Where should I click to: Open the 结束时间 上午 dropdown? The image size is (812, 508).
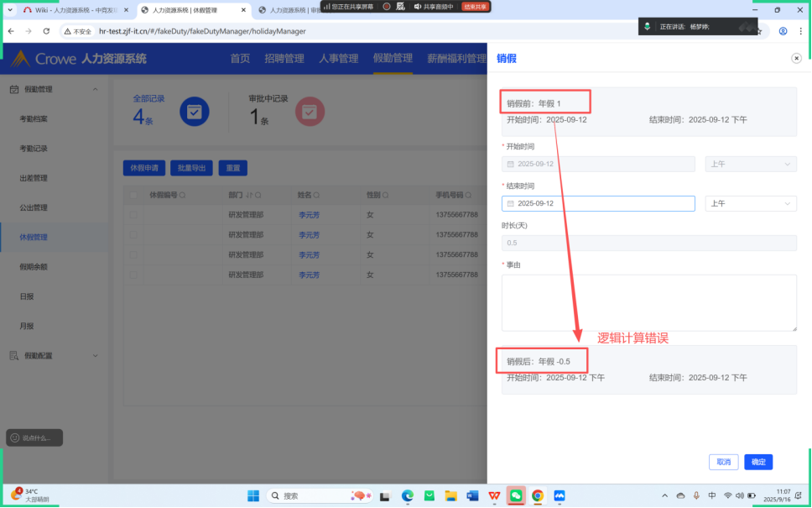pyautogui.click(x=751, y=203)
